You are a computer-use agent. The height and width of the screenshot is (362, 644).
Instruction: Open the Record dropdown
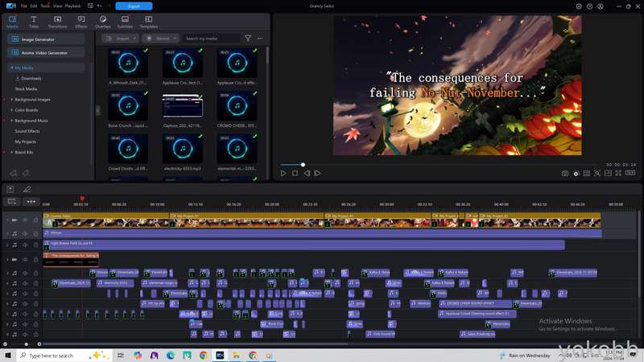(x=160, y=38)
